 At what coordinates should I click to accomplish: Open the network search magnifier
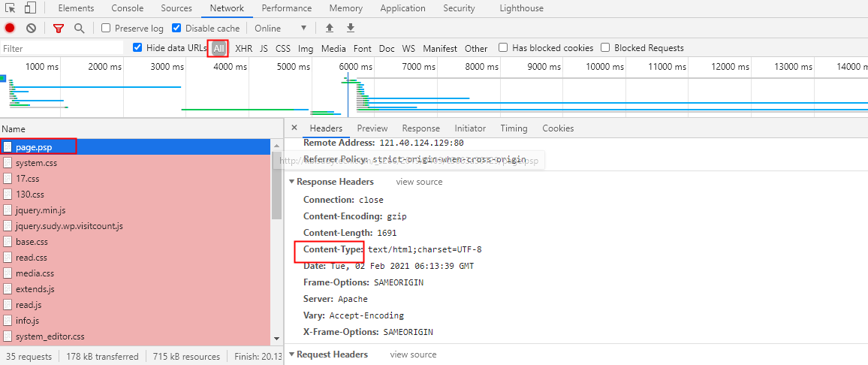coord(80,29)
